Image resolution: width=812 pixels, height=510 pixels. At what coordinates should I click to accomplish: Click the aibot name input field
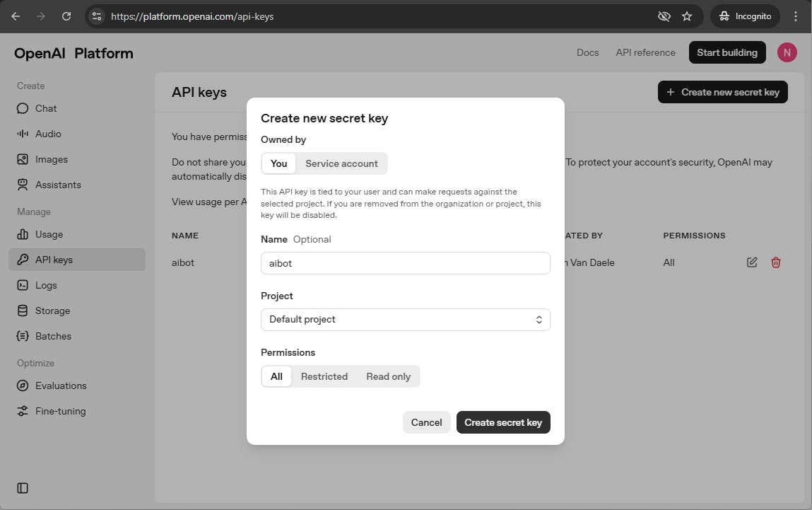click(405, 262)
